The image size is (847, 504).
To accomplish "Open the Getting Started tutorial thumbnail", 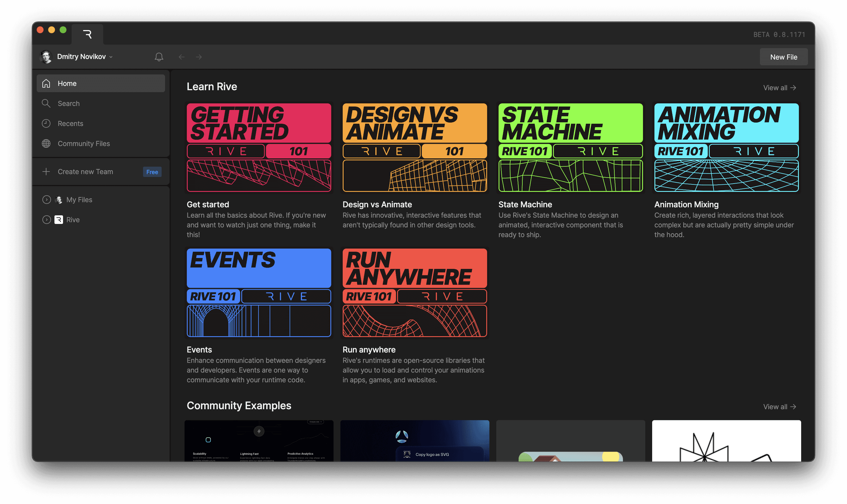I will (x=258, y=147).
